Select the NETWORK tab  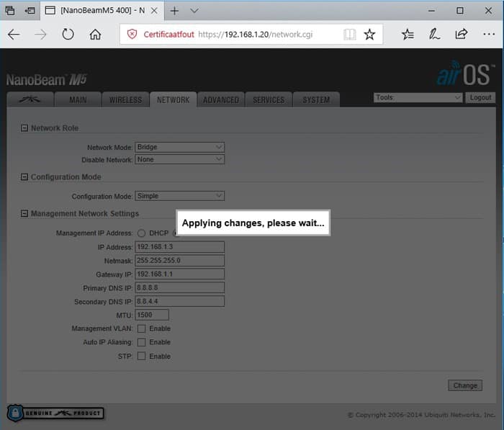[x=173, y=99]
